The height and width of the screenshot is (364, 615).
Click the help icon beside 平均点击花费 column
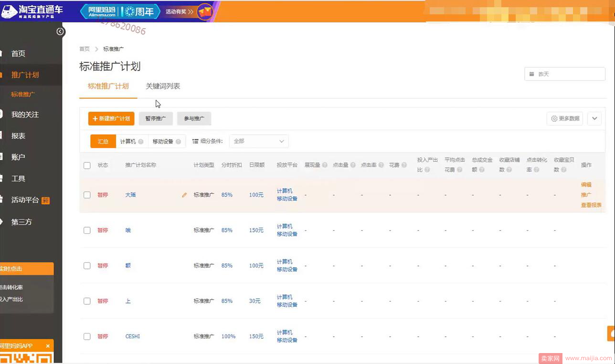[460, 170]
